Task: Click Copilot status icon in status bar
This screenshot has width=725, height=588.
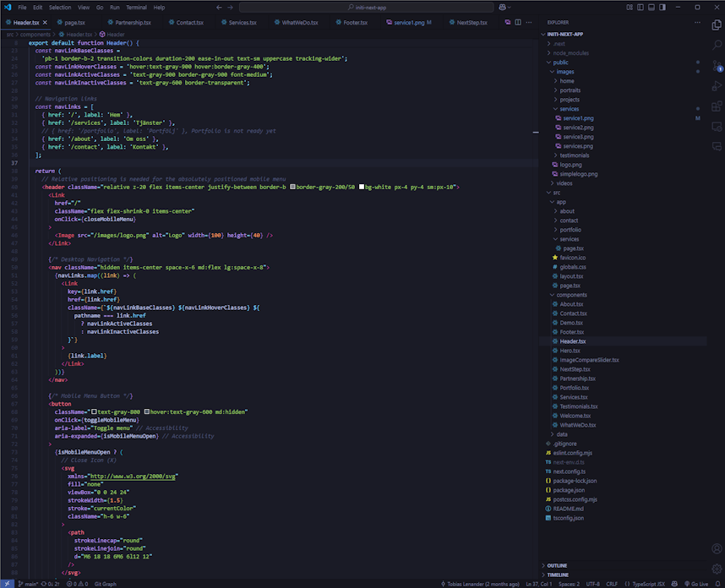Action: point(674,584)
